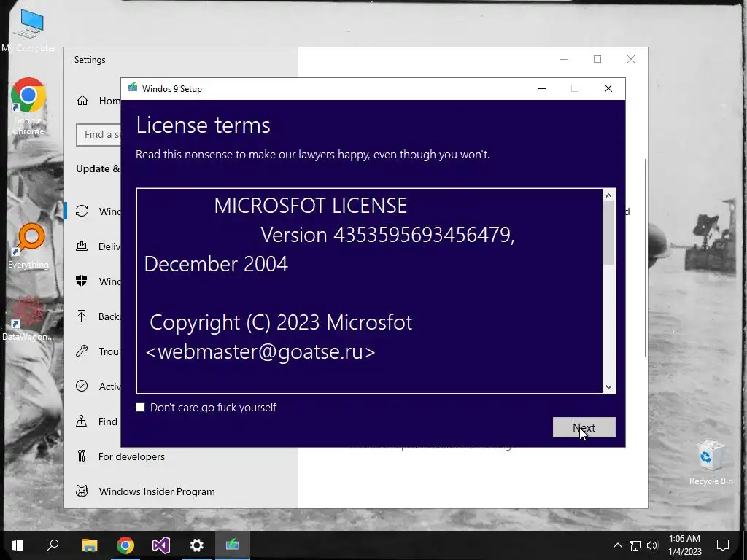Open Windows Security shield icon in Settings
Viewport: 747px width, 560px height.
(82, 281)
